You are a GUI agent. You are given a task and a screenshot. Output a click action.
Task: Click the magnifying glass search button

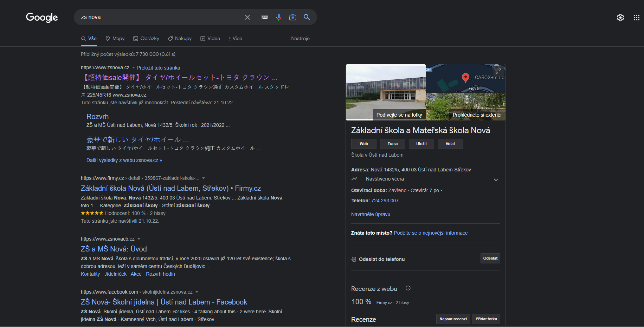(x=307, y=17)
